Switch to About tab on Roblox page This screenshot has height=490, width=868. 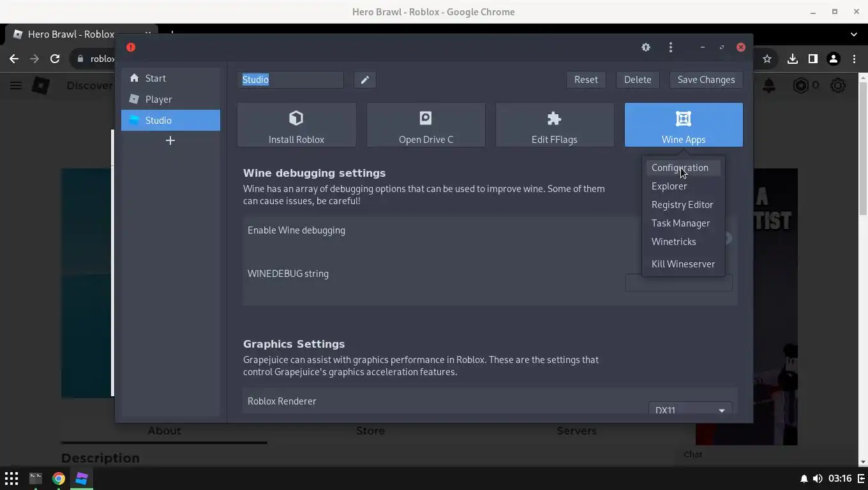[164, 431]
